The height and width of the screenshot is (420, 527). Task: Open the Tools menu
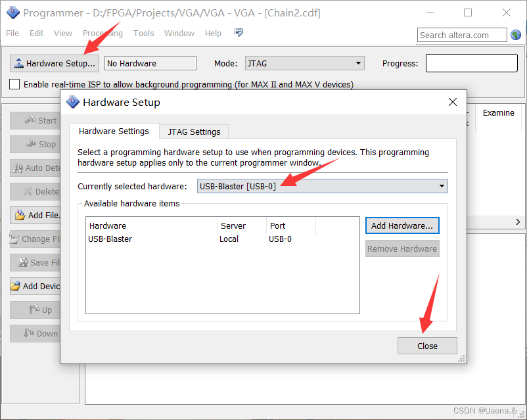pyautogui.click(x=143, y=34)
